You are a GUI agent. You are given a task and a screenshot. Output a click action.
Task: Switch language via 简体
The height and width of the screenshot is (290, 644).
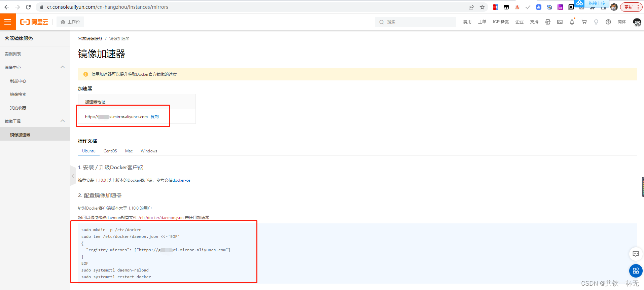pos(622,22)
